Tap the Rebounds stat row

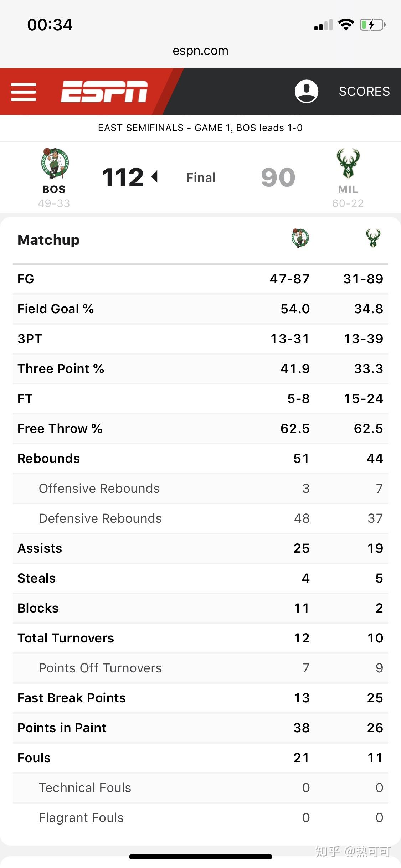click(200, 459)
